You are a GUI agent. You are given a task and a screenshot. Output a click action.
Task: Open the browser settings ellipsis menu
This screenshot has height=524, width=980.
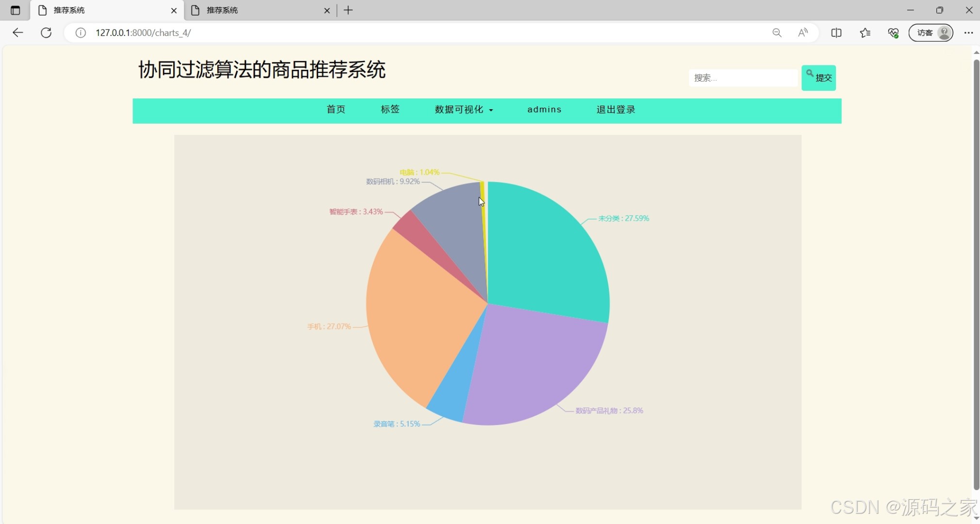969,33
